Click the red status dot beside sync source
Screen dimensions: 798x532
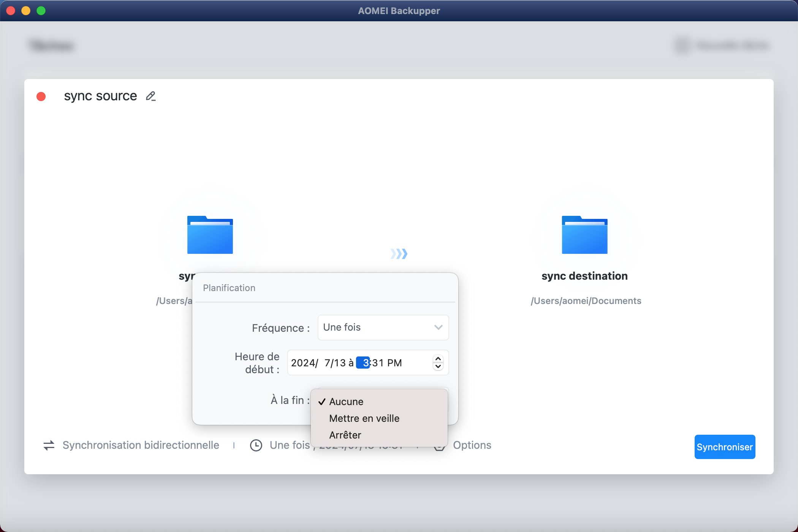(41, 97)
